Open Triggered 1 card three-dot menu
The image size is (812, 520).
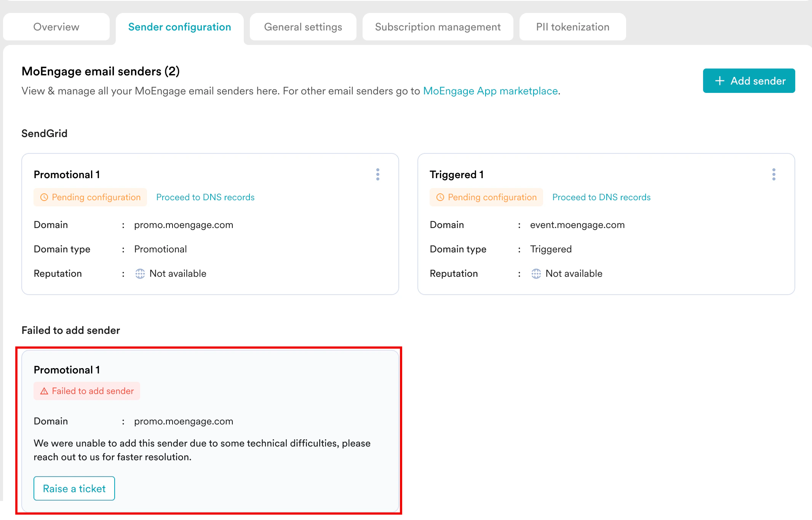[774, 174]
